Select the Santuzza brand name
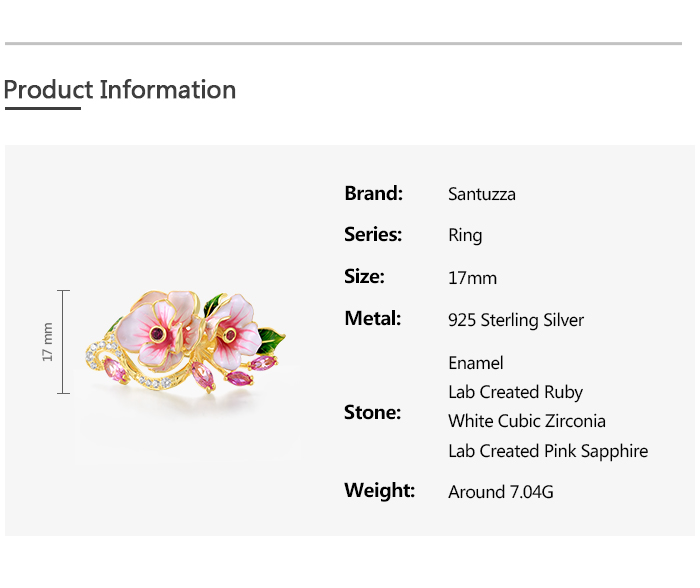700x588 pixels. (x=482, y=194)
